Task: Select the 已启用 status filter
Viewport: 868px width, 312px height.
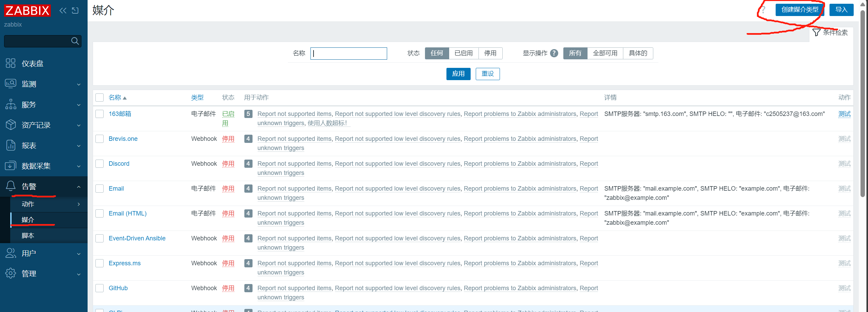Action: pos(463,53)
